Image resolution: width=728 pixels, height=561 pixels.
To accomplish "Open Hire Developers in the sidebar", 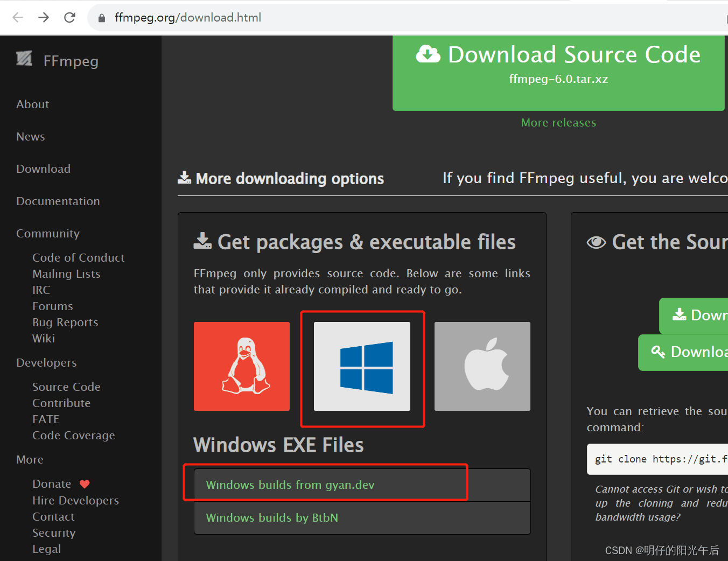I will click(x=75, y=501).
